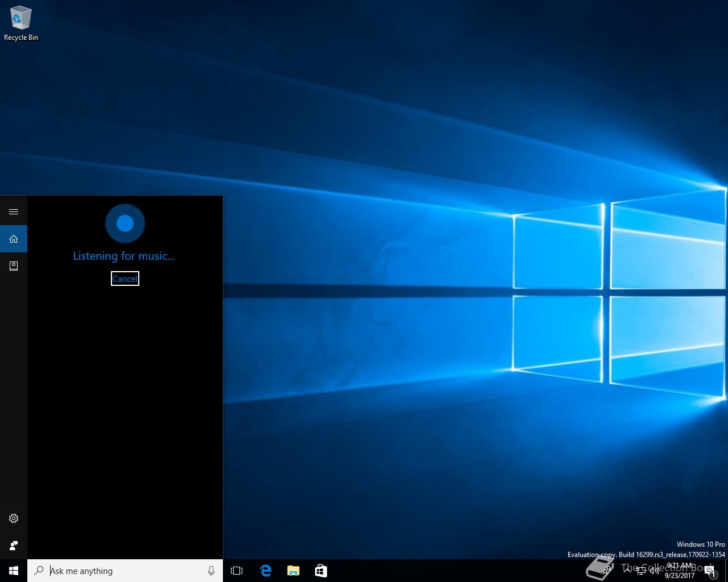The height and width of the screenshot is (582, 728).
Task: Open the Cortana hamburger menu
Action: tap(14, 211)
